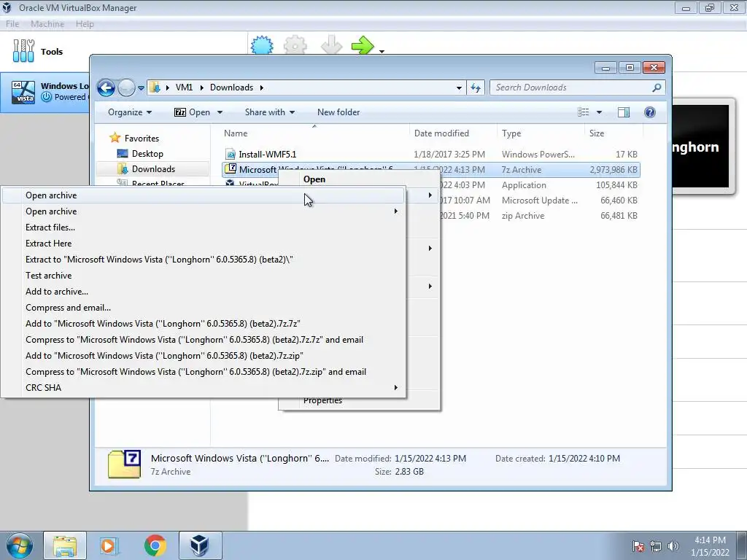
Task: Click the Windows Start orb
Action: pos(20,545)
